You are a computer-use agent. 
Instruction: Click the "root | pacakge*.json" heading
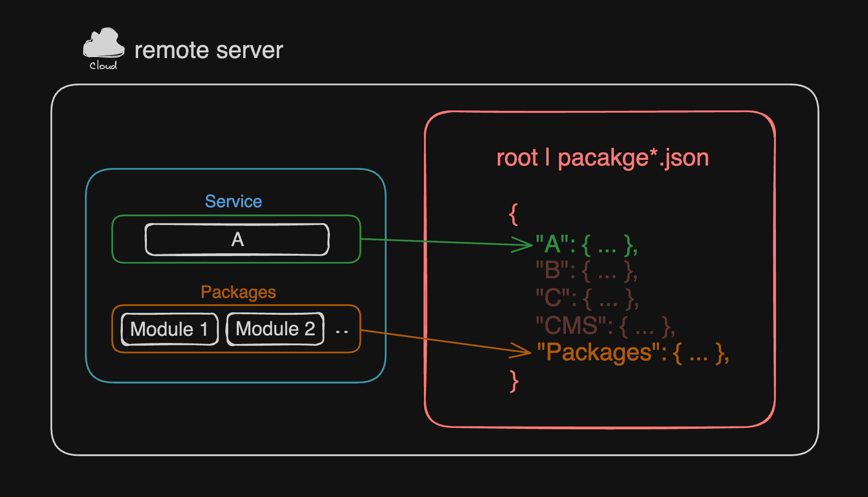(602, 158)
